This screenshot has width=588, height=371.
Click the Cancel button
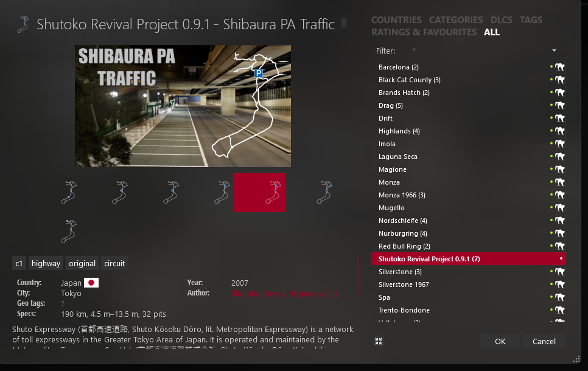544,341
